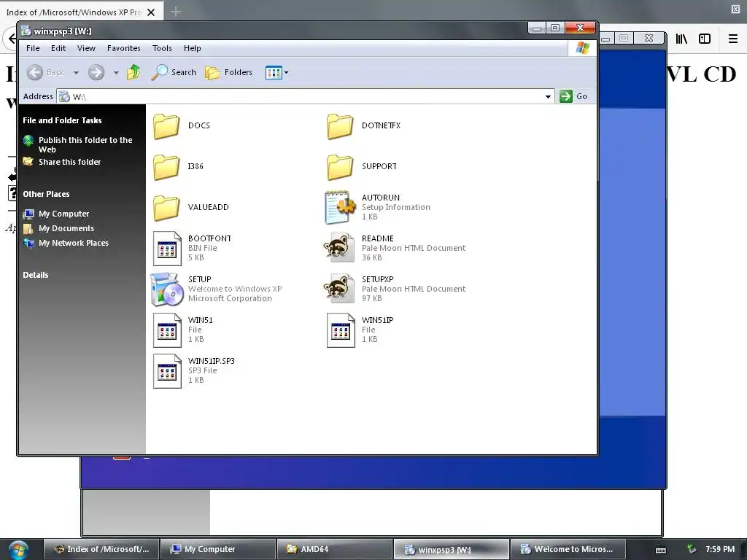Go to My Computer in Other Places
This screenshot has height=560, width=747.
(64, 214)
